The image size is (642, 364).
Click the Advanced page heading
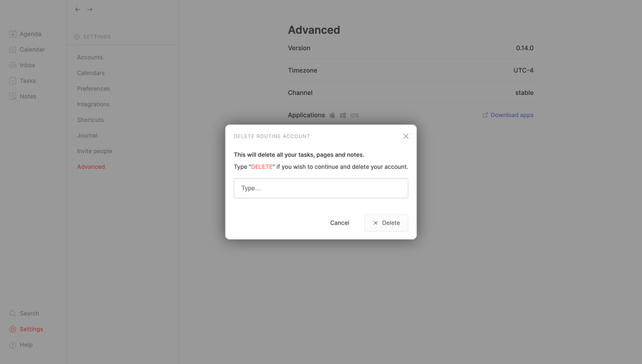(x=314, y=30)
